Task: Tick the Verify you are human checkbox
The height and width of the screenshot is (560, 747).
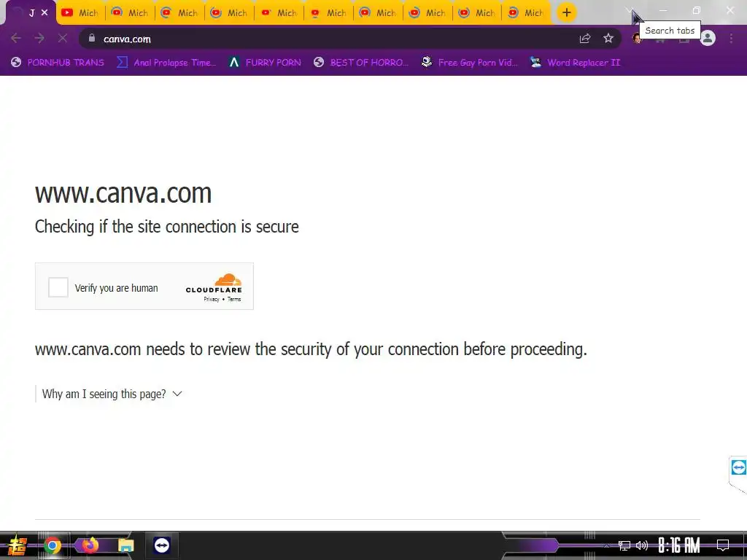Action: (58, 287)
